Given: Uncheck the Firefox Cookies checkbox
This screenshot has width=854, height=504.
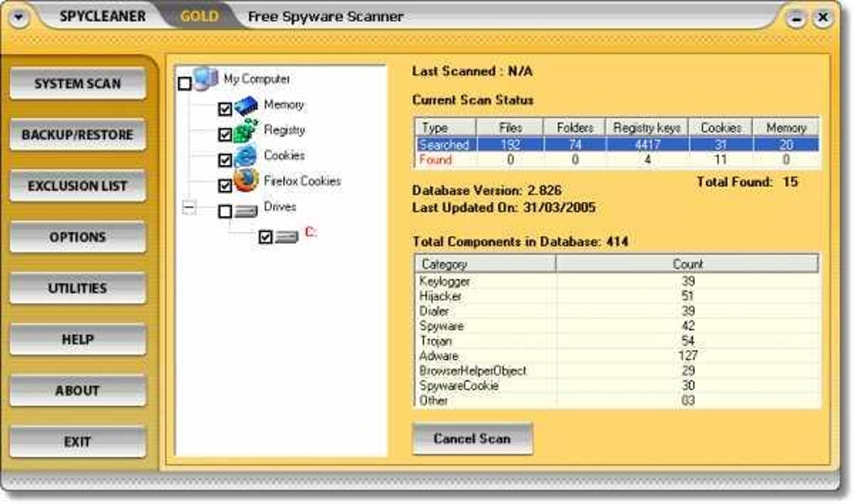Looking at the screenshot, I should tap(225, 186).
